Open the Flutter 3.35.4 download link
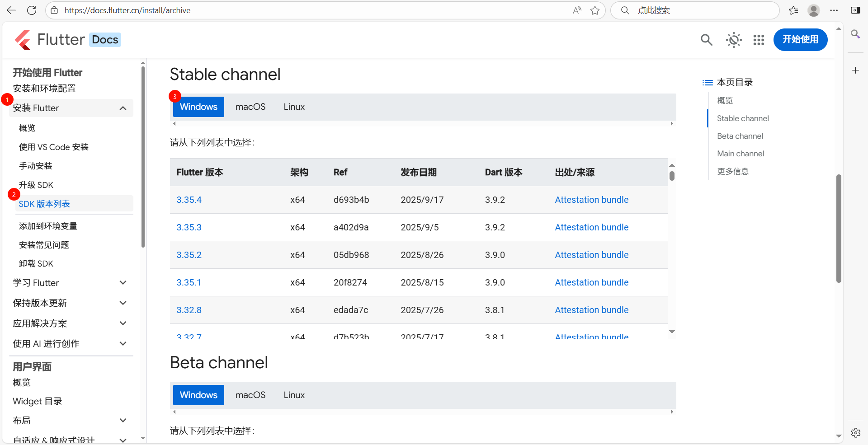This screenshot has height=445, width=868. point(189,200)
